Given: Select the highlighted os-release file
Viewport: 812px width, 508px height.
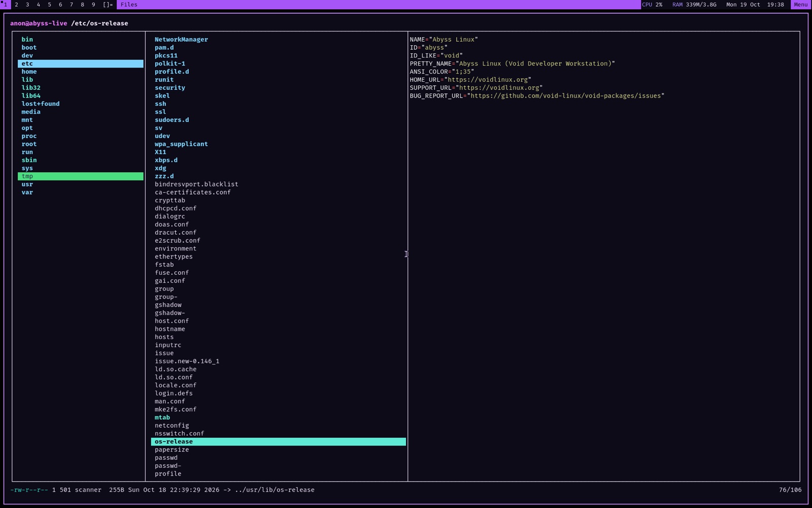Looking at the screenshot, I should pyautogui.click(x=278, y=441).
